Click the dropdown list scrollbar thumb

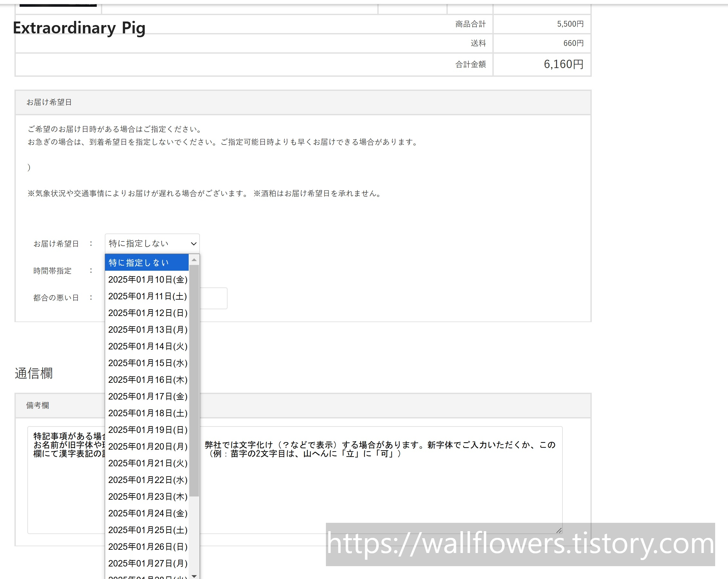tap(194, 380)
